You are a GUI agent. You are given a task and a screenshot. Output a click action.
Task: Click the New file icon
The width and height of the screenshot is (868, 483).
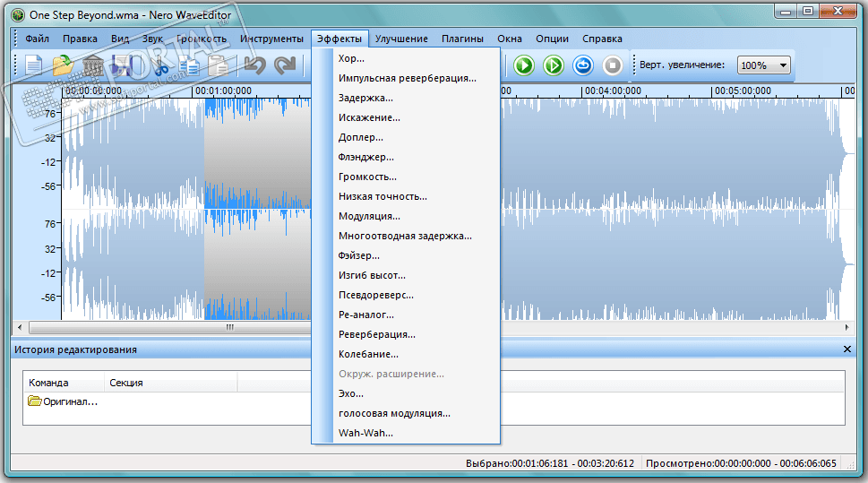point(34,65)
